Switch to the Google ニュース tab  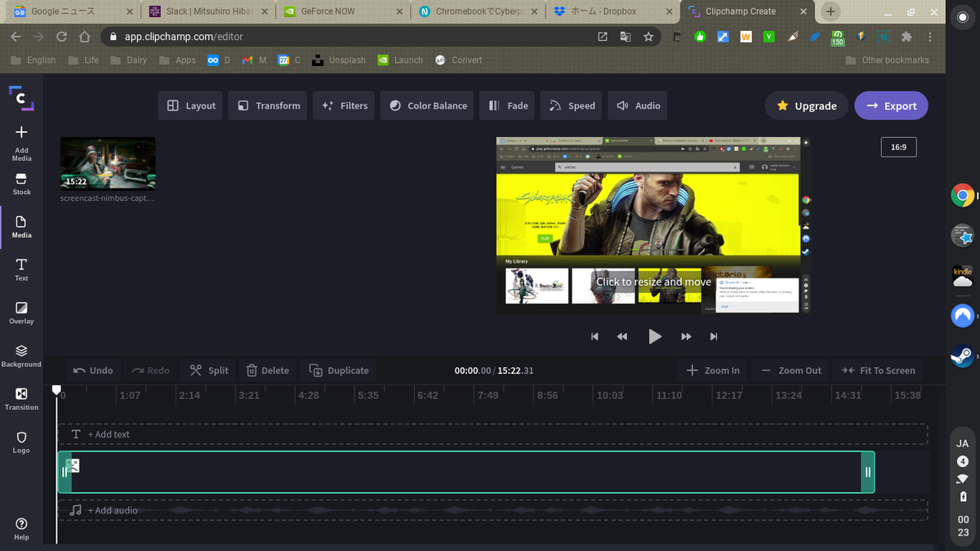[x=71, y=11]
